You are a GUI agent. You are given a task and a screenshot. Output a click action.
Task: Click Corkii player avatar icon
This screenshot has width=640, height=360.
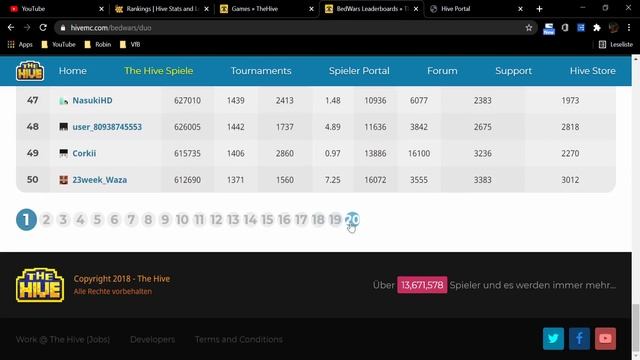[x=64, y=153]
